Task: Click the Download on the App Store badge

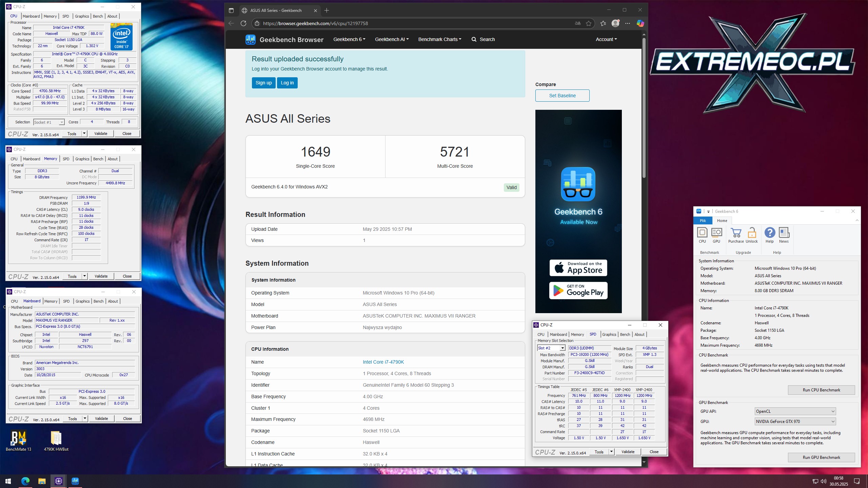Action: tap(578, 268)
